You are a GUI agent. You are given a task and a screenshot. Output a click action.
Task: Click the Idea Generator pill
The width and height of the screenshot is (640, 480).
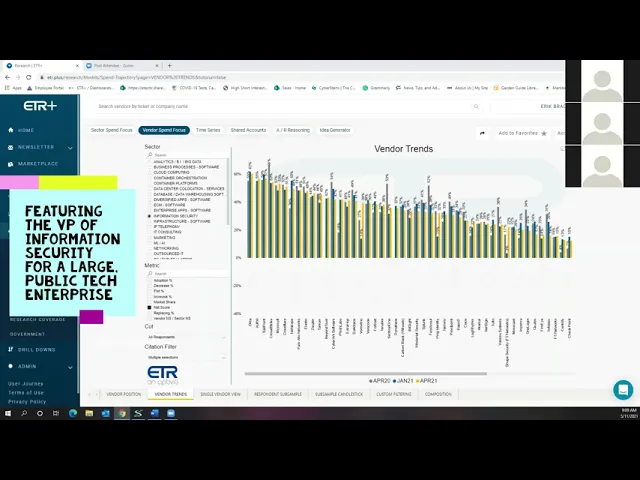tap(335, 130)
